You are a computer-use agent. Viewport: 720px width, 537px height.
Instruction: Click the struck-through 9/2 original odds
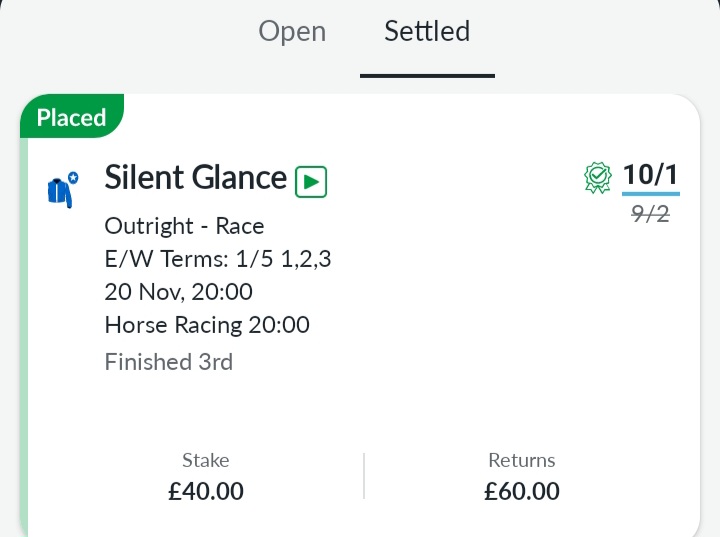click(650, 214)
